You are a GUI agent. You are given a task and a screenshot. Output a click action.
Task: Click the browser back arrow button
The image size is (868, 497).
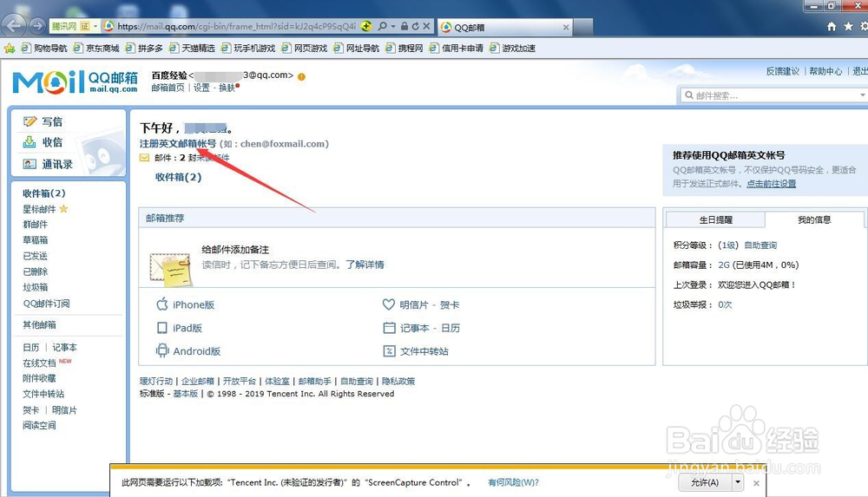13,25
